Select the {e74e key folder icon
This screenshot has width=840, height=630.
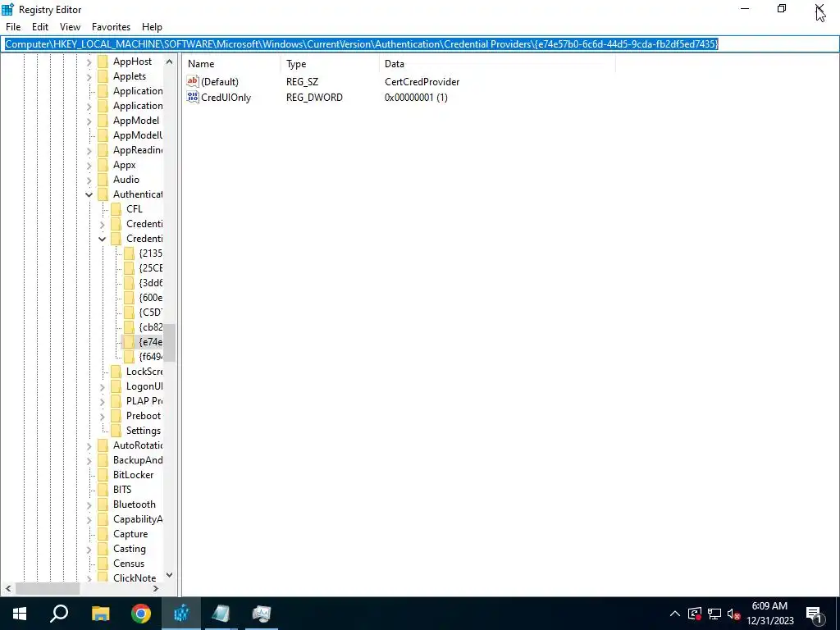tap(129, 342)
